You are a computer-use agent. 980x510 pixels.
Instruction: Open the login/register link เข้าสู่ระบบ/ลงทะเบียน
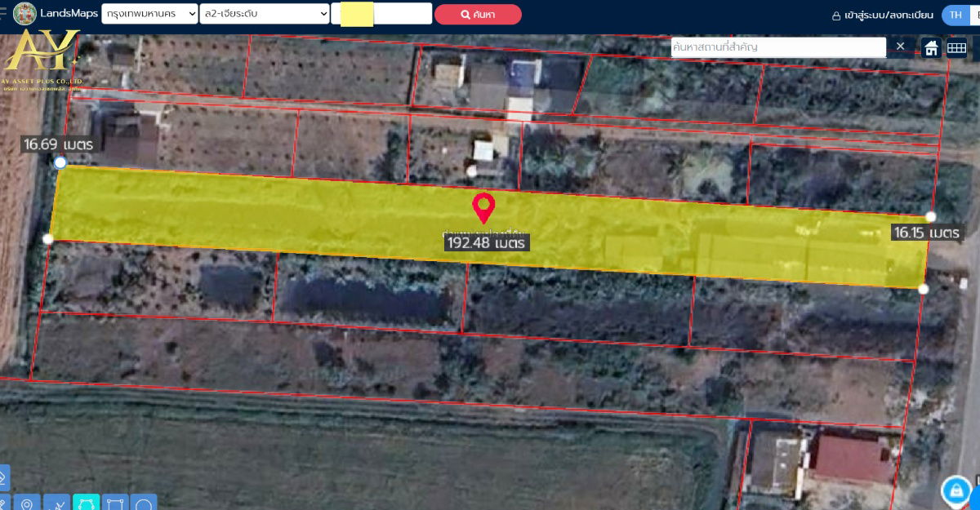pos(882,15)
